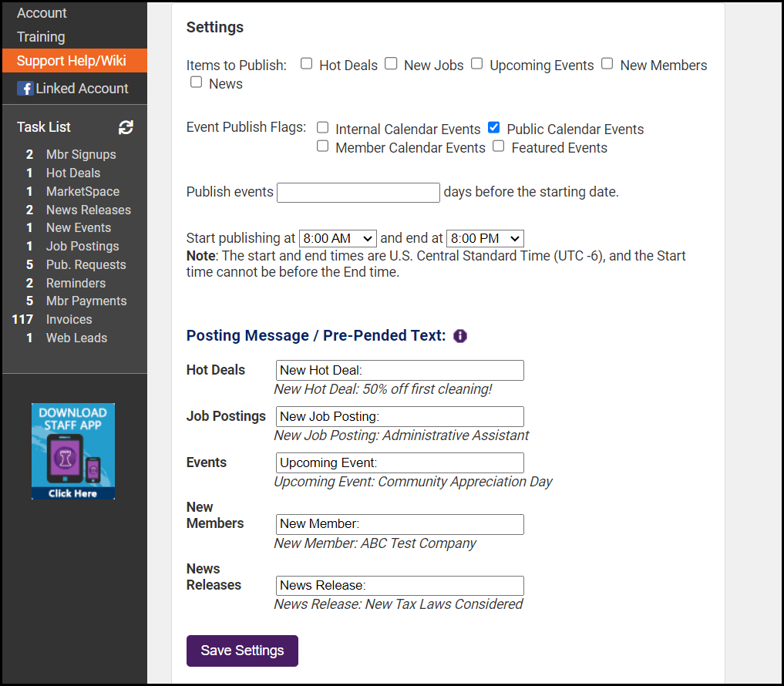Click the info icon beside Posting Message heading
The image size is (784, 686).
point(460,336)
